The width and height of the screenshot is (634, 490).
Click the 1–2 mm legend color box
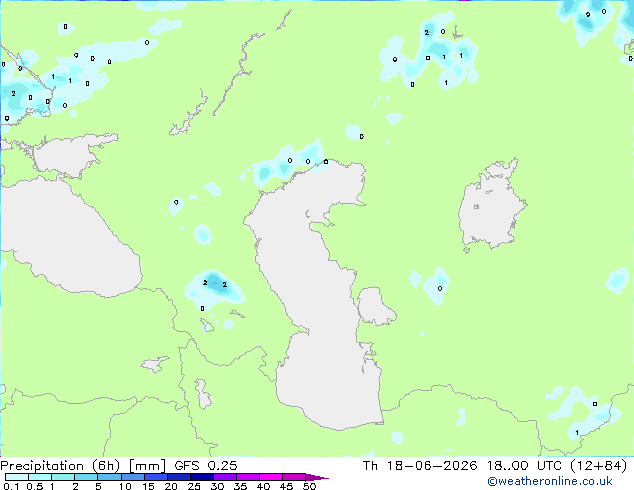[x=63, y=477]
